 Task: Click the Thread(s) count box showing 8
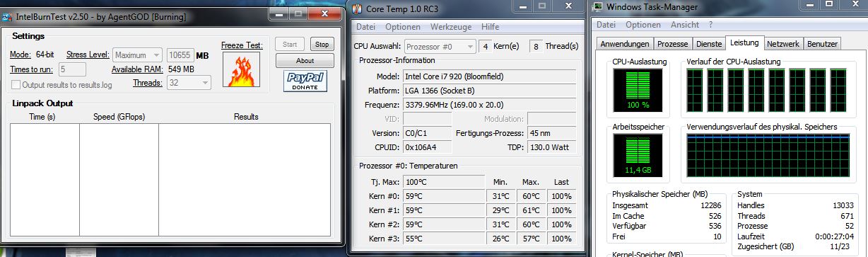tap(536, 46)
